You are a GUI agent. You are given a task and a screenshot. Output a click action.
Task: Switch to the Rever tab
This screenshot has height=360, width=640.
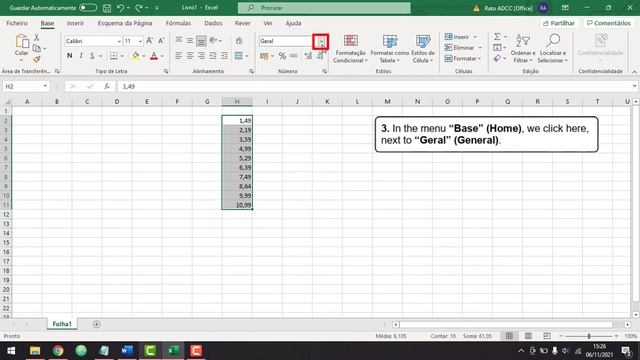242,23
